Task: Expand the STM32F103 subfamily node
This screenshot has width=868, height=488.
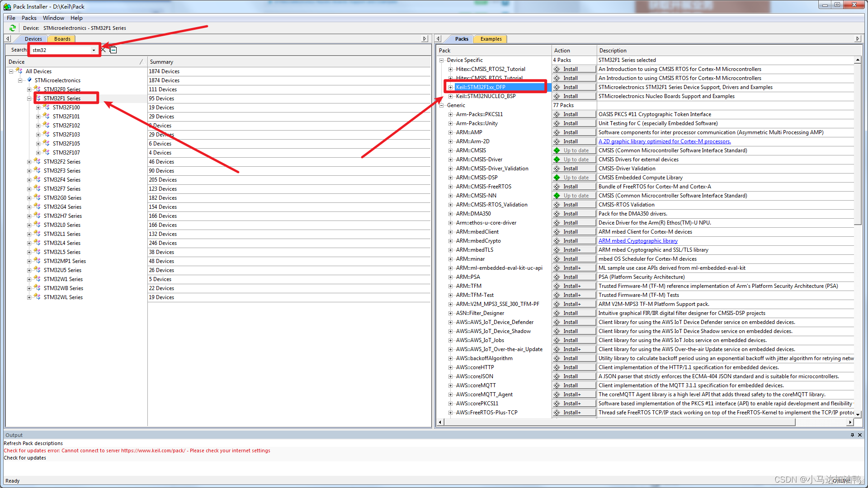Action: [38, 135]
